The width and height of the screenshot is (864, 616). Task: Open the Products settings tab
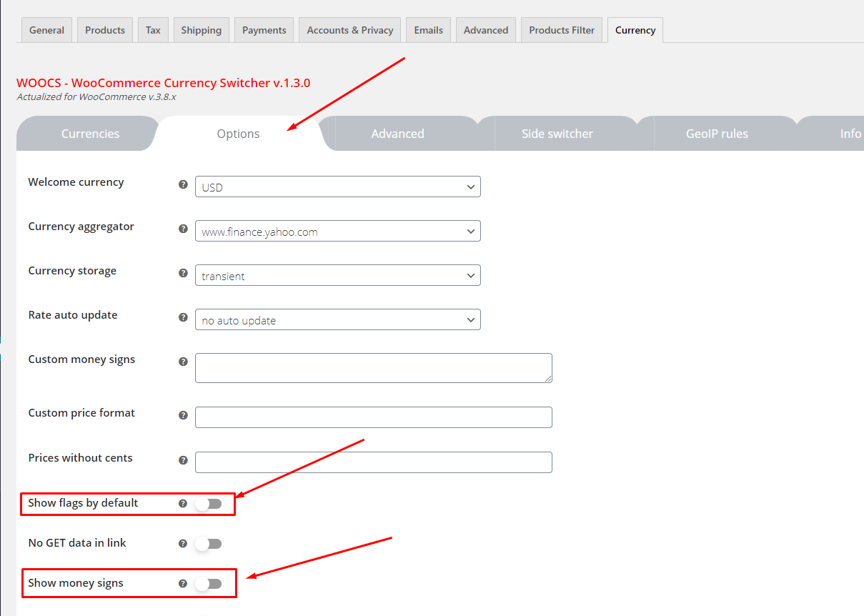tap(105, 30)
